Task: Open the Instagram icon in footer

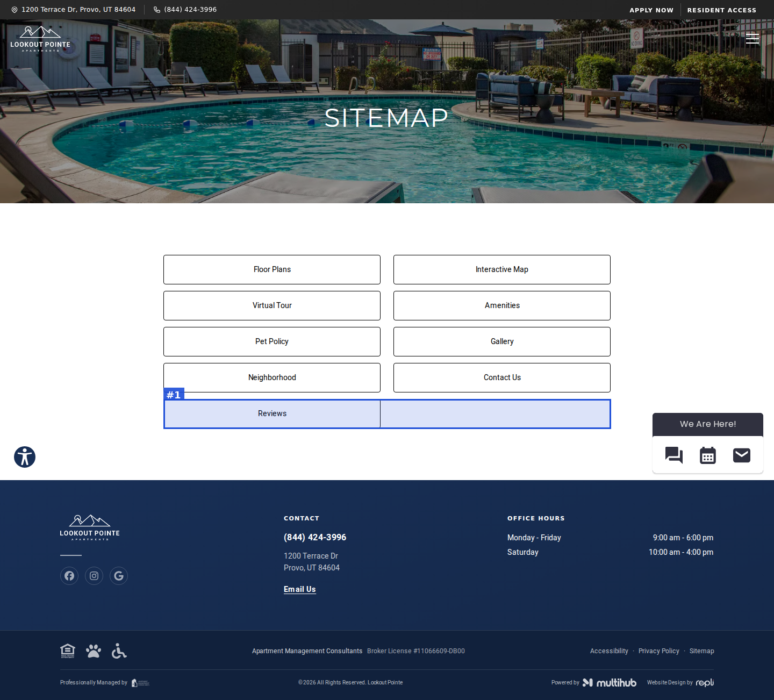Action: 94,576
